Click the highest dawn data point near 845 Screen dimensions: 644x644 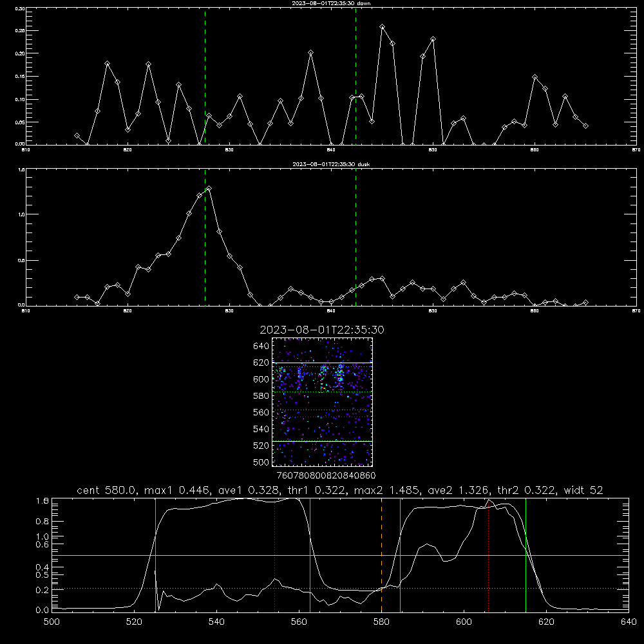click(x=383, y=27)
